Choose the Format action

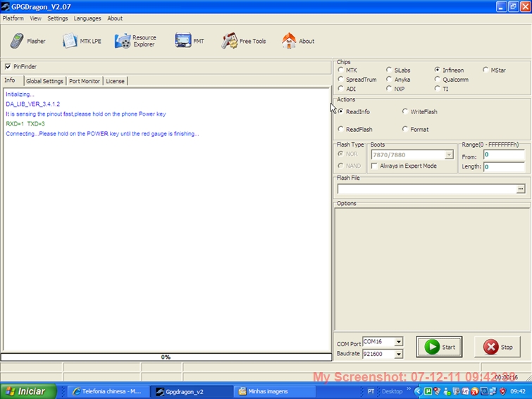(x=405, y=129)
